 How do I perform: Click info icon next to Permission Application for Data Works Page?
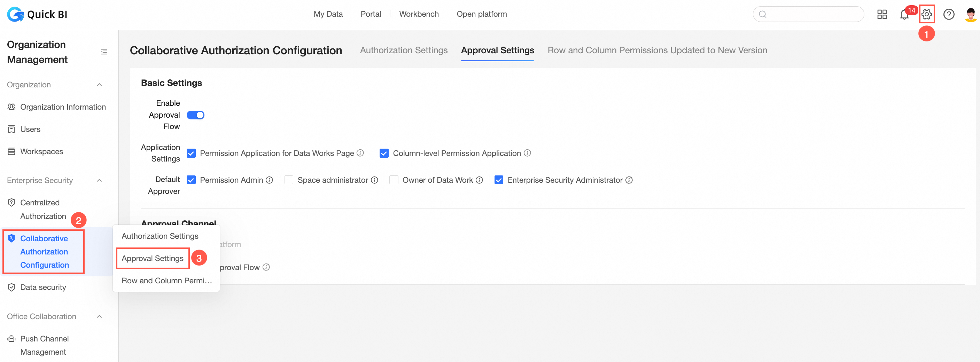click(x=360, y=153)
